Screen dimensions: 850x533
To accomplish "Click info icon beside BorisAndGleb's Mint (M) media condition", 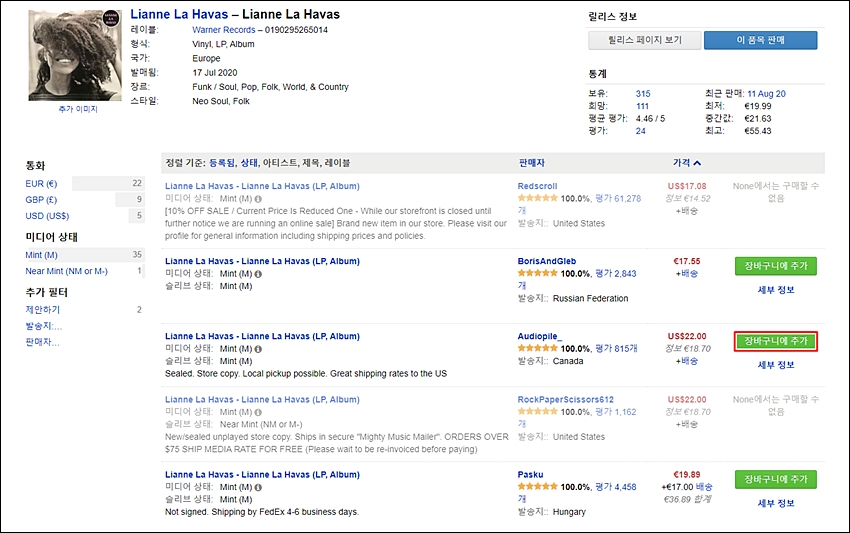I will point(258,274).
